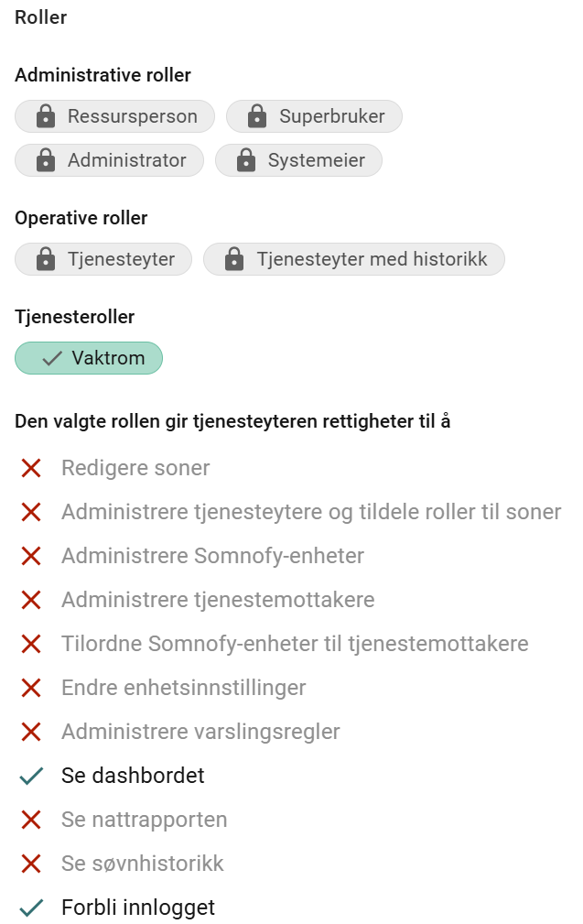
Task: Click green checkmark next to Se dashbordet
Action: click(30, 776)
